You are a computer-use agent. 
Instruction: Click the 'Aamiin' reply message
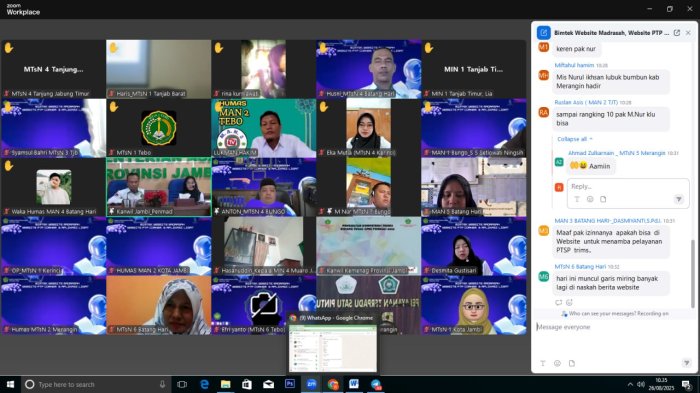tap(590, 166)
